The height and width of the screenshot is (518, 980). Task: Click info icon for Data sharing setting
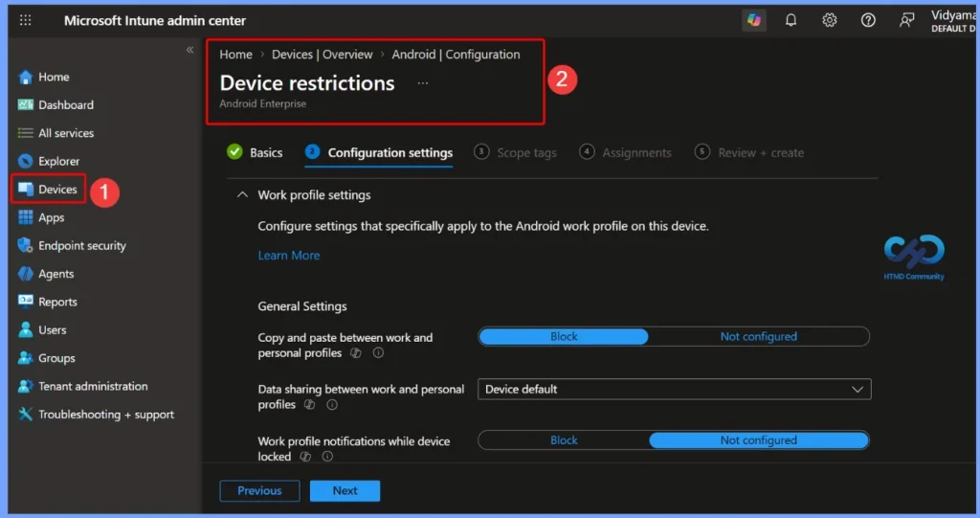332,405
